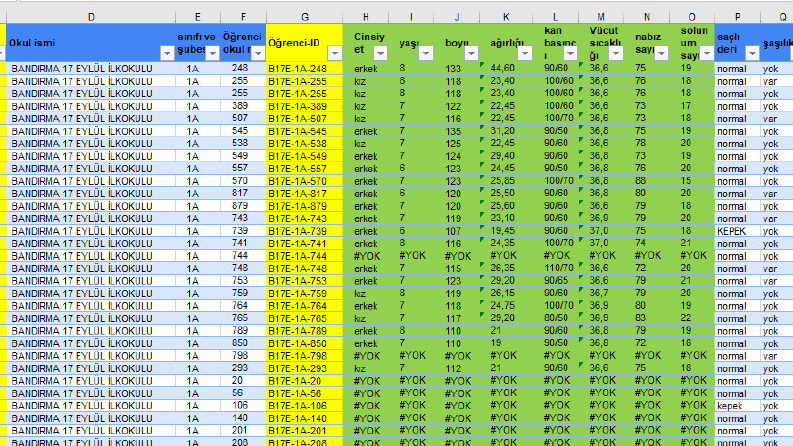Viewport: 793px width, 446px height.
Task: Open the Öğrenci-ID filter dropdown
Action: (x=334, y=53)
